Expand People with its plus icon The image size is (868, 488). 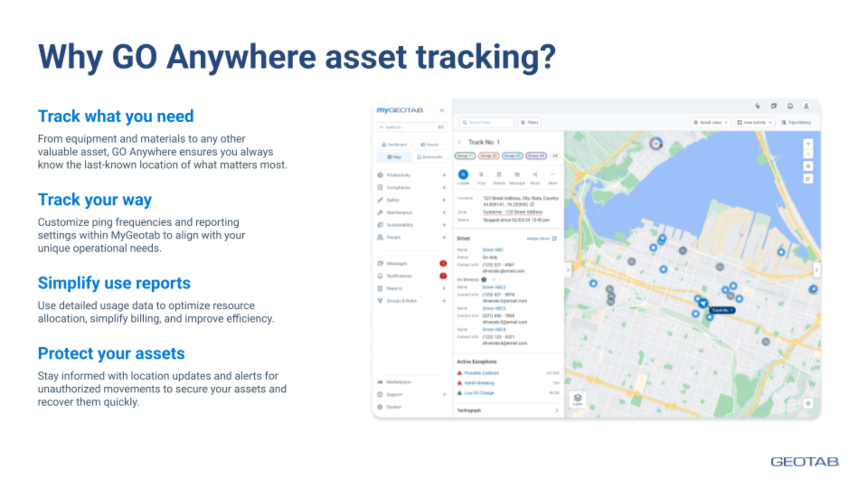(444, 237)
